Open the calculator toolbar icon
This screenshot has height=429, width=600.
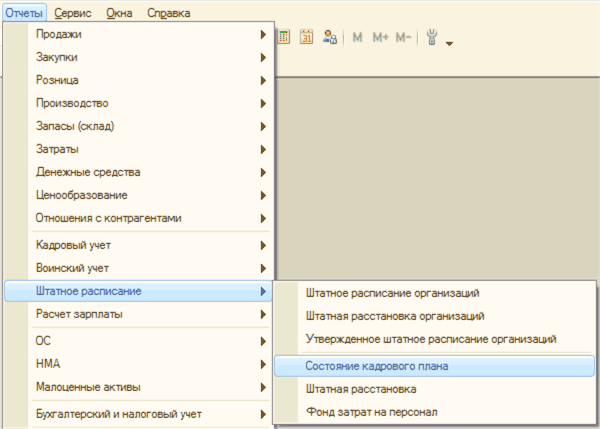[284, 38]
